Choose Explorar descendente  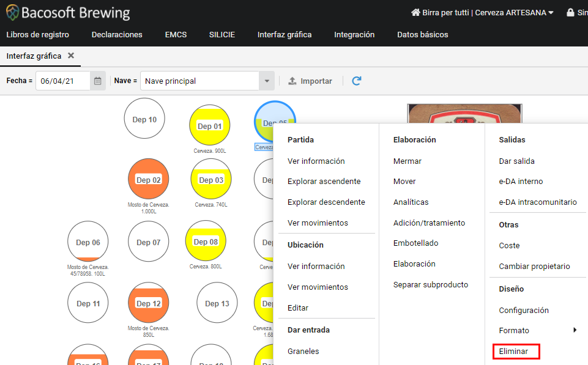[x=326, y=202]
